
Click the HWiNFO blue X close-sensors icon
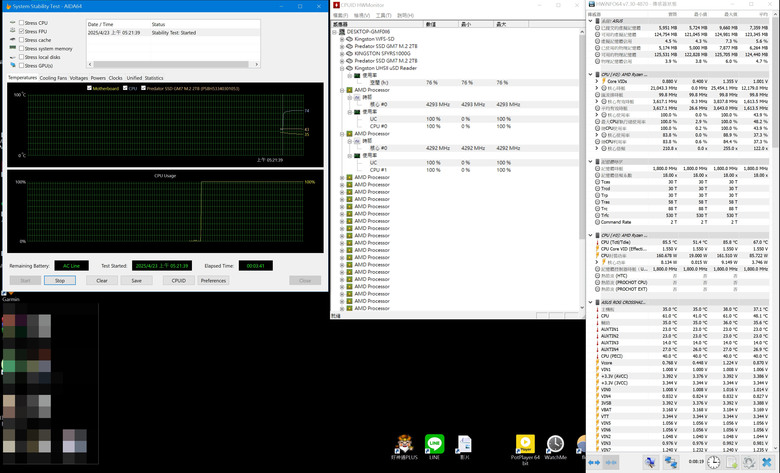(x=767, y=463)
